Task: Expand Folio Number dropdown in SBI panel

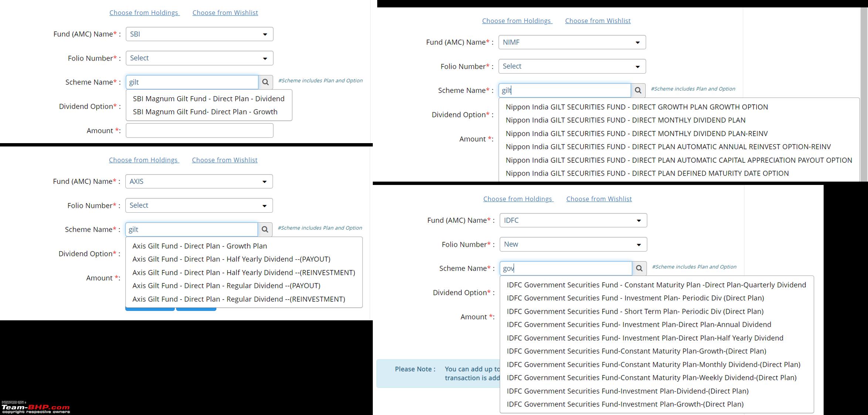Action: click(x=199, y=58)
